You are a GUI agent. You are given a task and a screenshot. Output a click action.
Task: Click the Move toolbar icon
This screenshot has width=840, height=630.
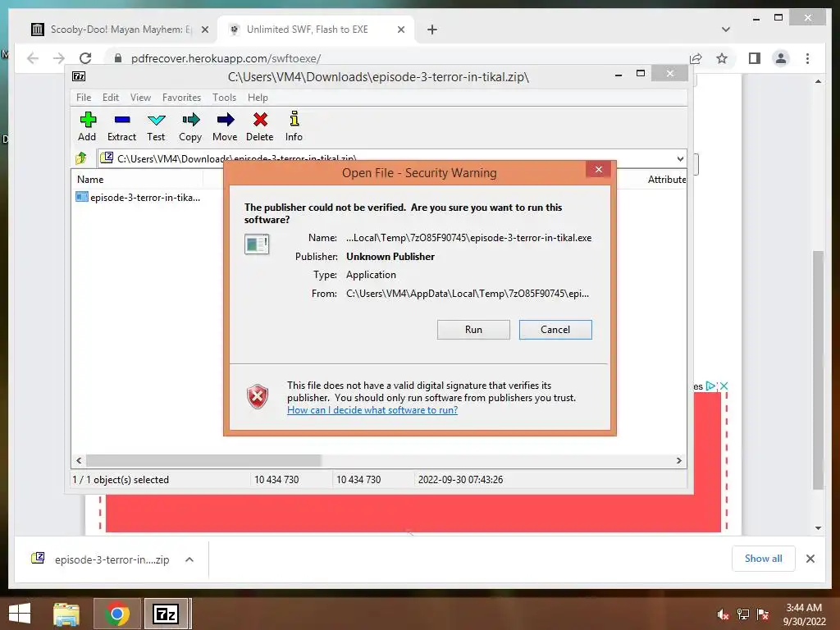[x=225, y=126]
